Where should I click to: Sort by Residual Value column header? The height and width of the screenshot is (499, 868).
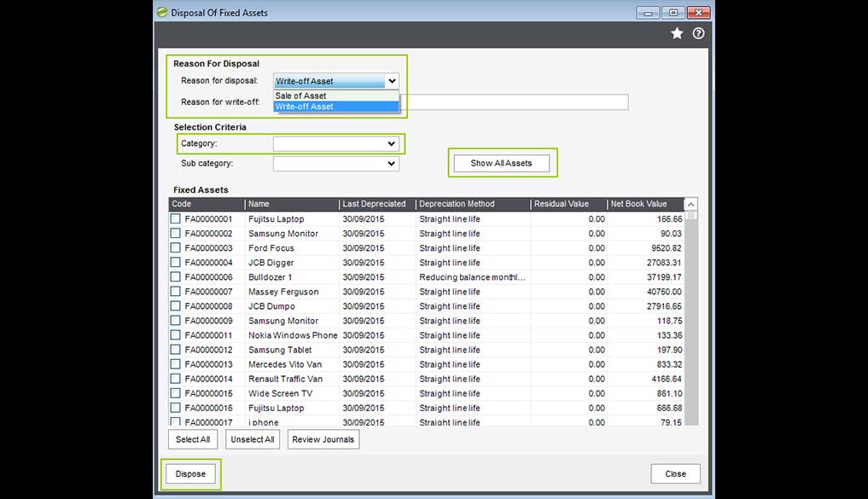[x=568, y=204]
